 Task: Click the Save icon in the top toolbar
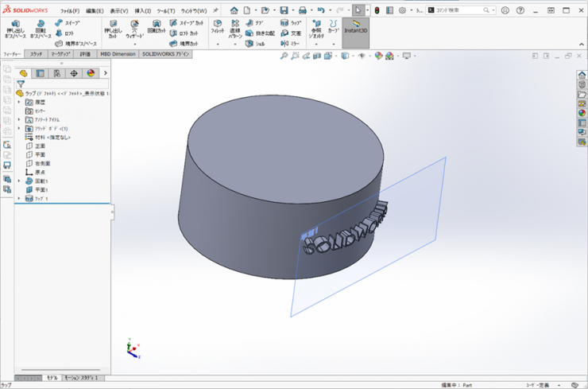284,10
